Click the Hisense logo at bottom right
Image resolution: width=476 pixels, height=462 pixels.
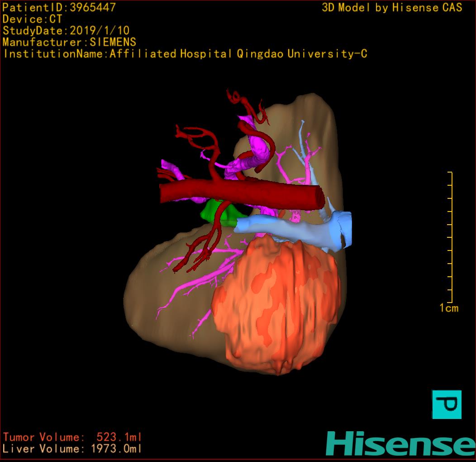click(400, 443)
